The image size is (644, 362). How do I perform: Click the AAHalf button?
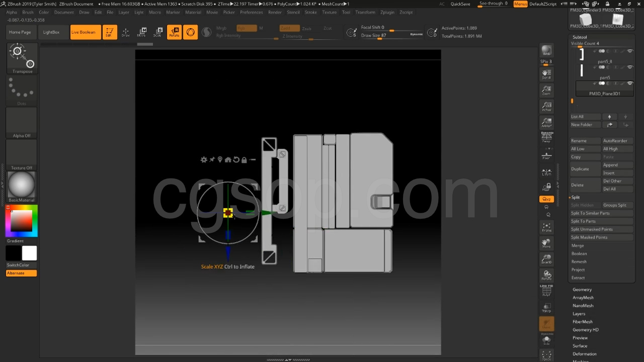pos(546,123)
